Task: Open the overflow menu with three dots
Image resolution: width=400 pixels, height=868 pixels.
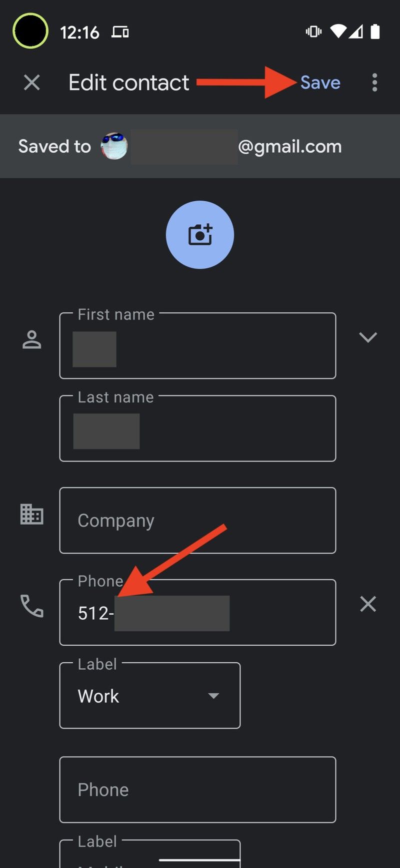Action: (374, 83)
